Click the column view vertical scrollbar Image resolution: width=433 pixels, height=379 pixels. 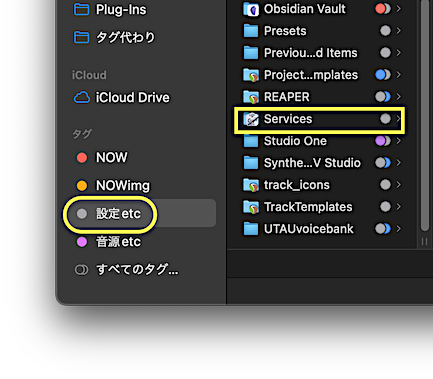[x=425, y=115]
